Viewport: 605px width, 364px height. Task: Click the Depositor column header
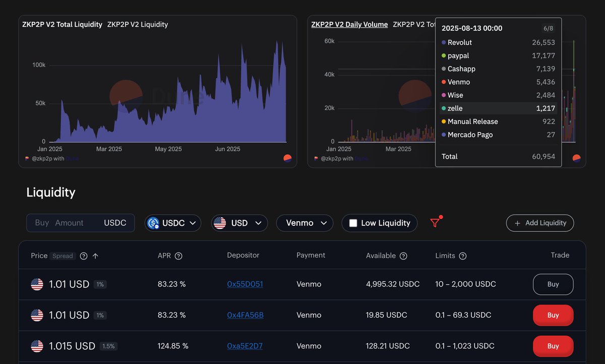[x=243, y=255]
